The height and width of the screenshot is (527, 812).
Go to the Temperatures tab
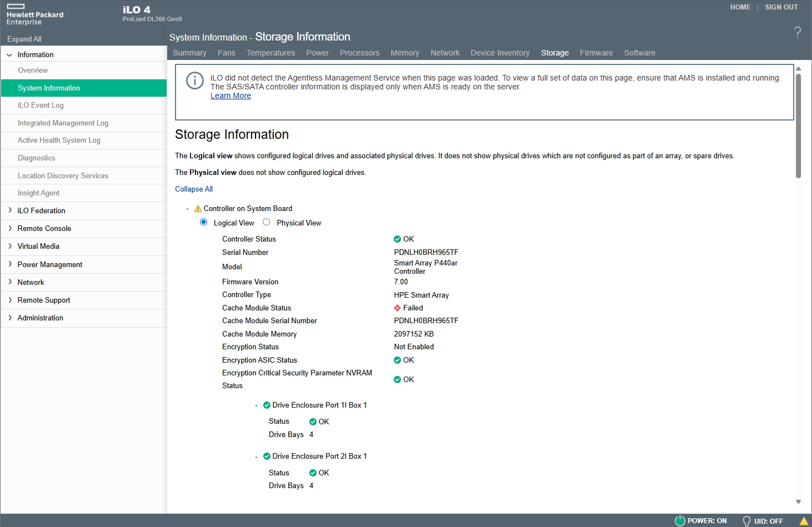[271, 53]
